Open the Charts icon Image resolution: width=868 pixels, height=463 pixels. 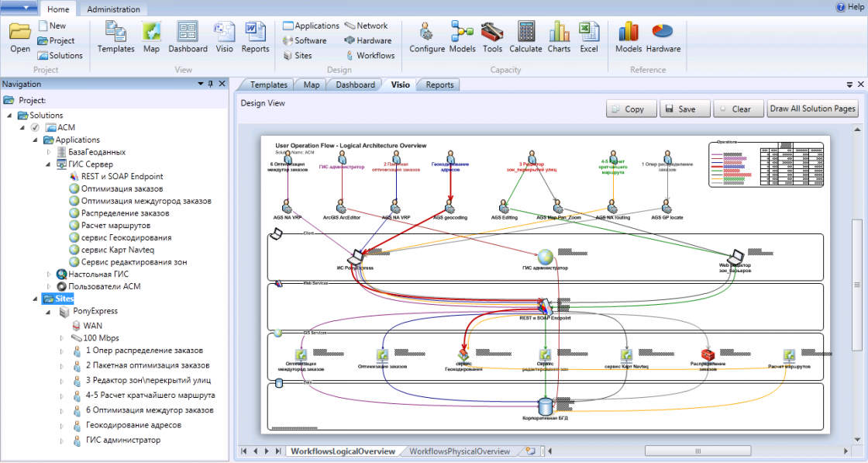[559, 38]
